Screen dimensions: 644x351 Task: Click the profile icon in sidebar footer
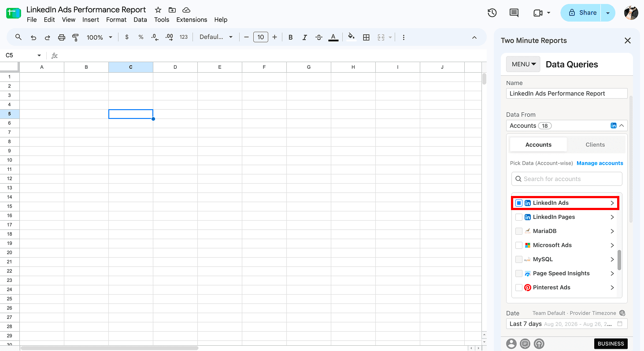pos(511,344)
